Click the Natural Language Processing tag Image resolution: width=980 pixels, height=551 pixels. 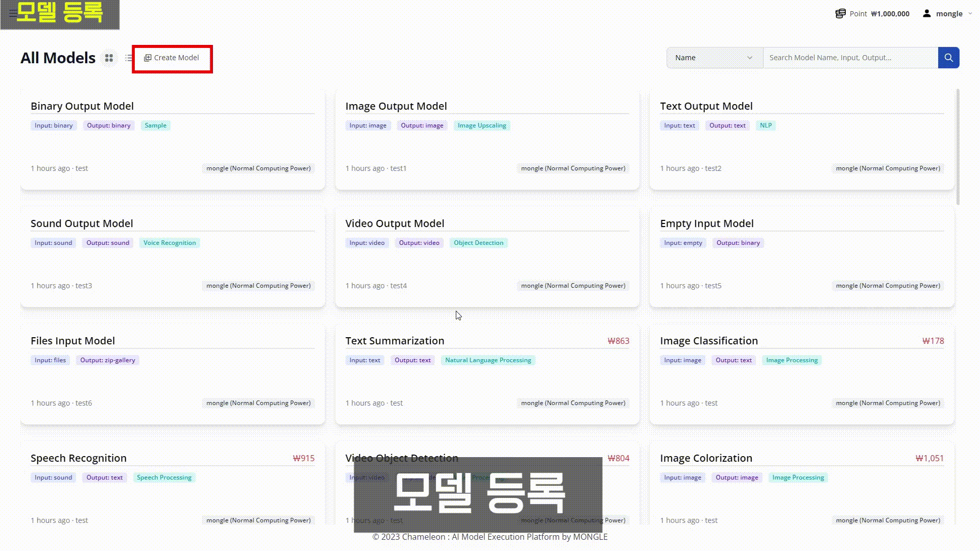tap(487, 360)
